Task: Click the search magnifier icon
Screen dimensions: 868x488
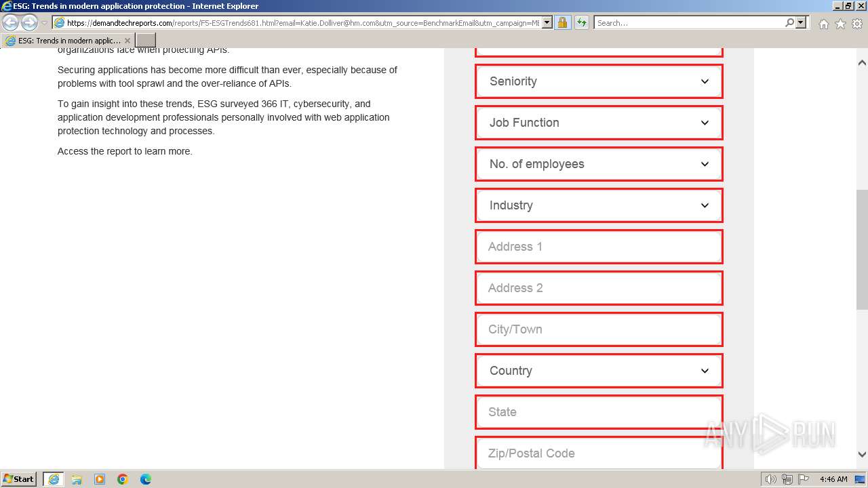Action: pos(789,23)
